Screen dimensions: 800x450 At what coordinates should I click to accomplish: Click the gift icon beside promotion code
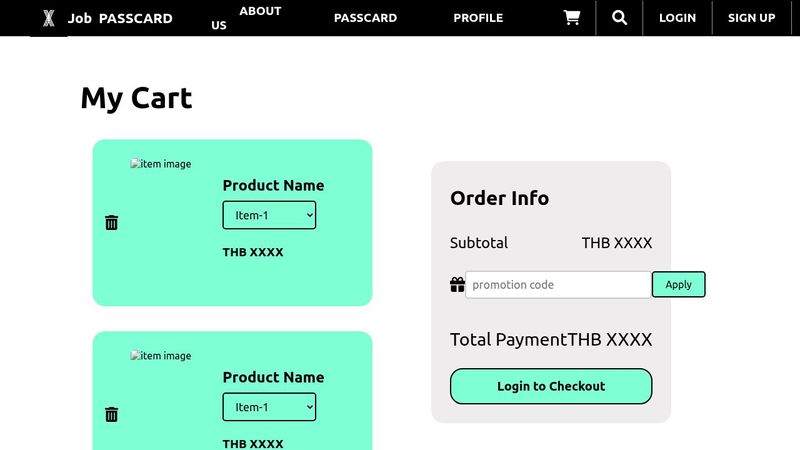click(x=457, y=285)
